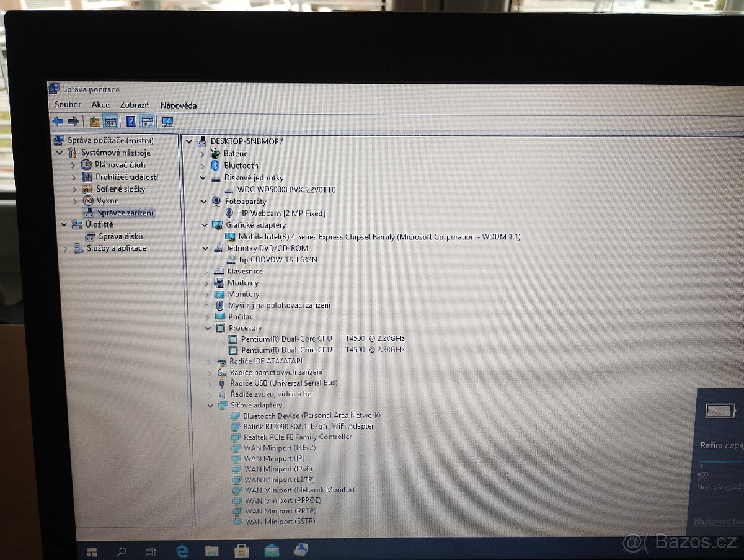Select the WDC WD5000LPVX disk entry
This screenshot has width=744, height=560.
(284, 189)
